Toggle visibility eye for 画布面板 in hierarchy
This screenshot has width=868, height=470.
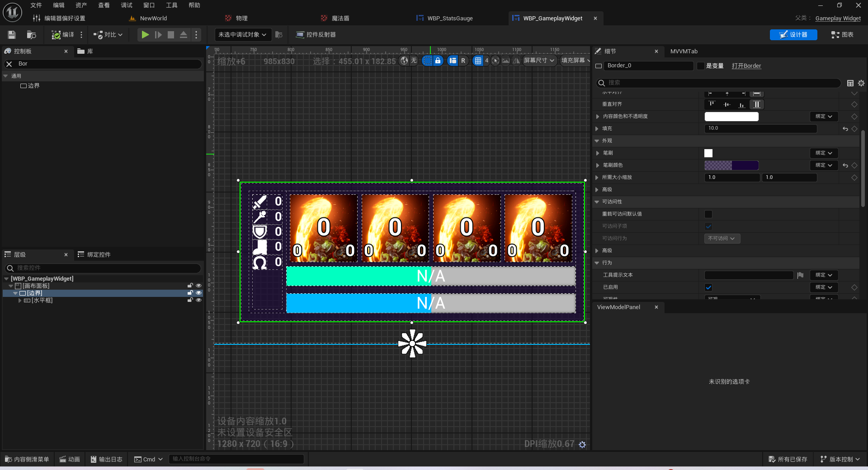(198, 286)
